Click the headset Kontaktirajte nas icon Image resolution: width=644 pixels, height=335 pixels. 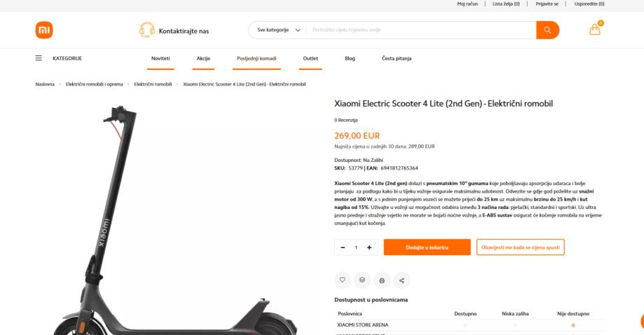[x=146, y=30]
